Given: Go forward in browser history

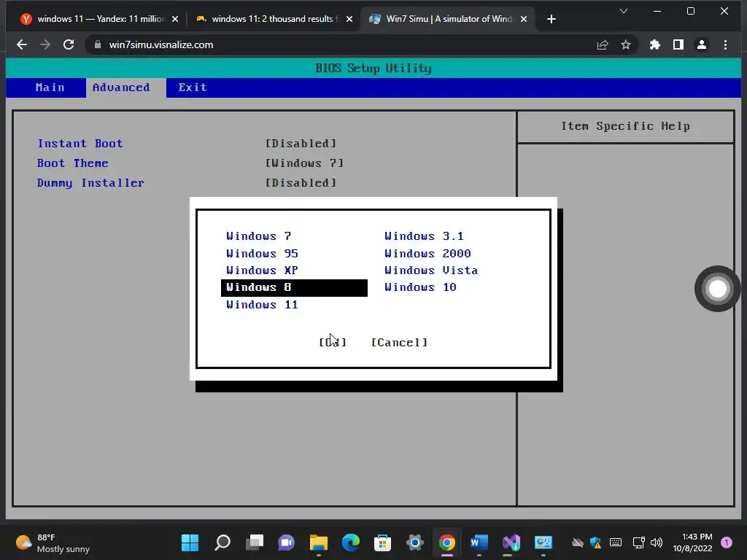Looking at the screenshot, I should click(x=45, y=44).
